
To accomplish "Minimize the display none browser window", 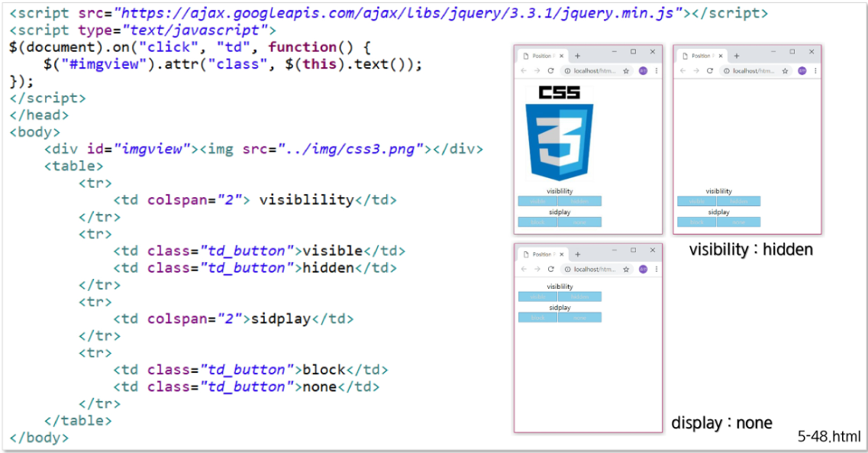I will coord(614,251).
